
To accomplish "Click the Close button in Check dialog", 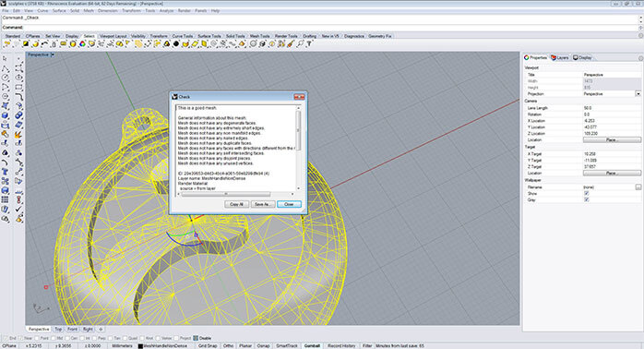I will coord(289,204).
